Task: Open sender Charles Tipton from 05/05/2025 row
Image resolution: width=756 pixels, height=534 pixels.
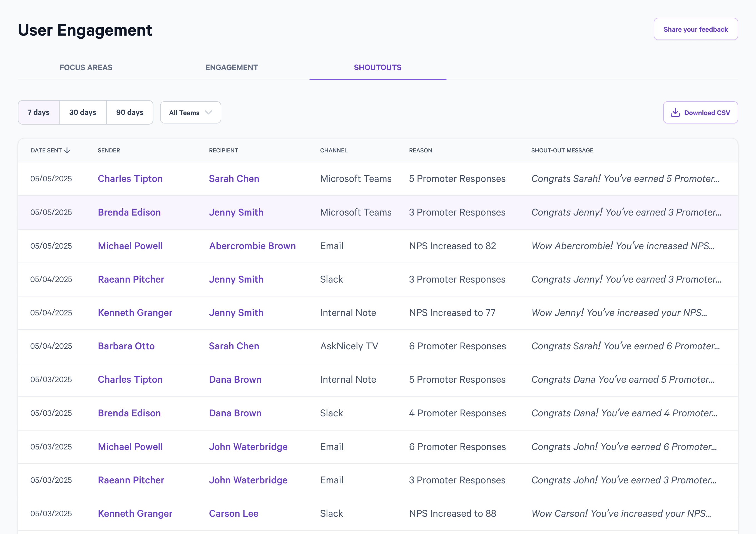Action: (x=130, y=179)
